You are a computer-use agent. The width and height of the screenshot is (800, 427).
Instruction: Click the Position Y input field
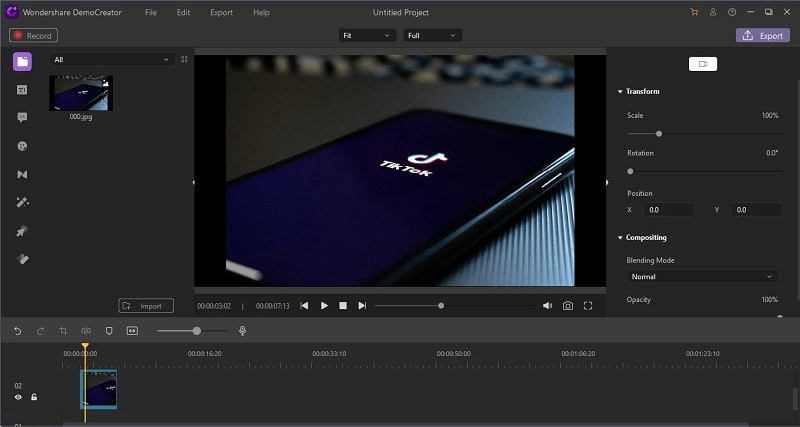coord(756,210)
